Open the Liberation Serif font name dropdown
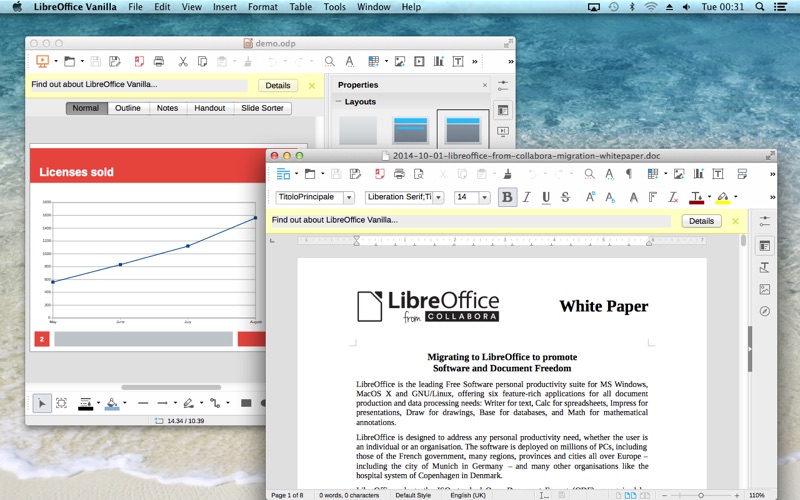Screen dimensions: 800x500 tap(438, 197)
